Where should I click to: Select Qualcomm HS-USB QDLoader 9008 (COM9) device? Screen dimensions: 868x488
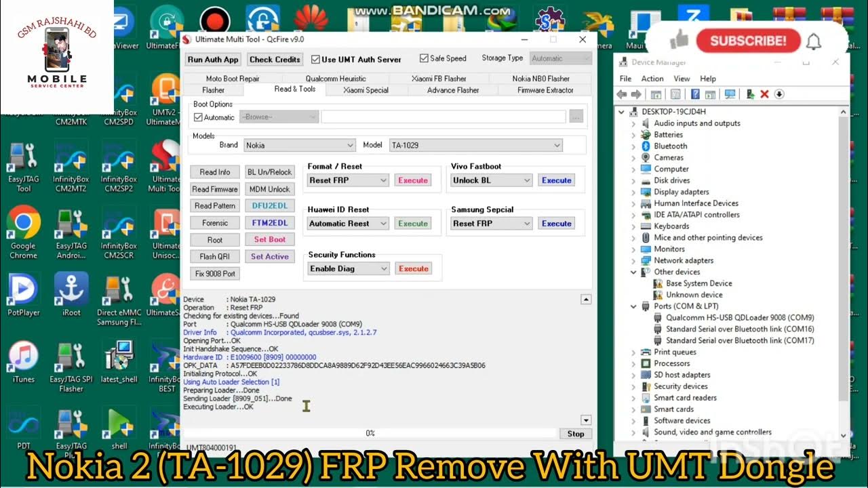pos(739,318)
